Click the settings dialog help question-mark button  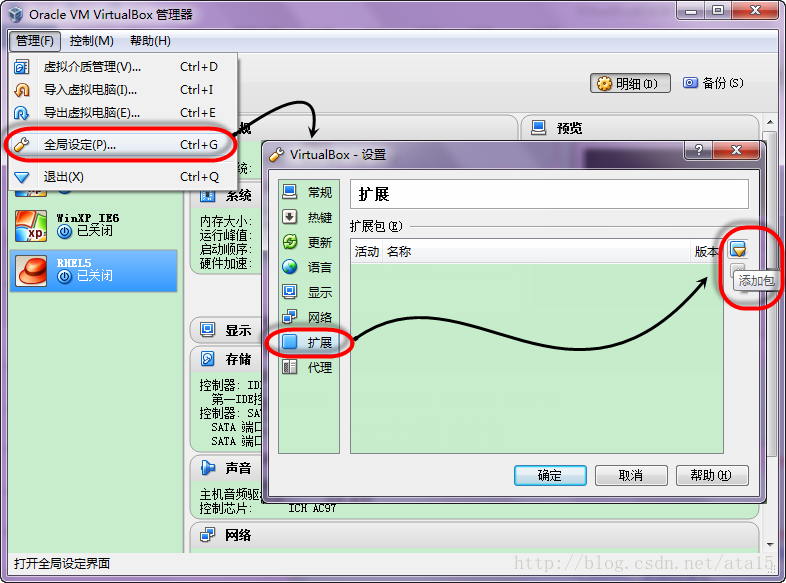[699, 150]
